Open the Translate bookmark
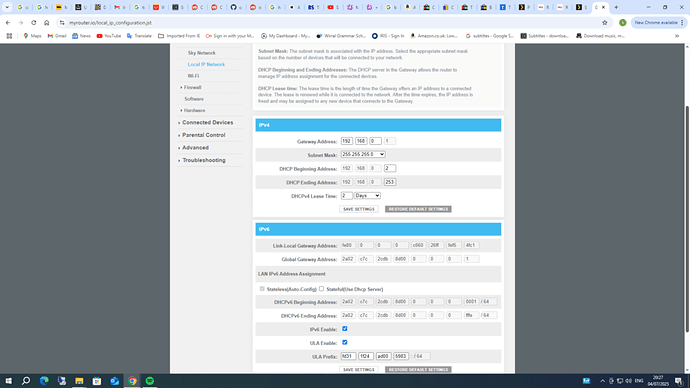 139,36
